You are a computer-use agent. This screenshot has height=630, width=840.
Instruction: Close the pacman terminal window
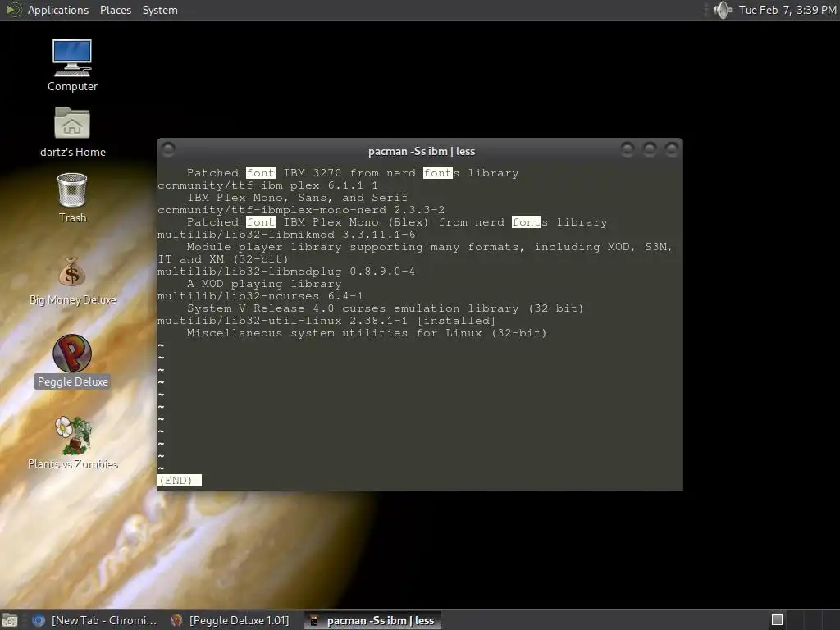coord(671,149)
